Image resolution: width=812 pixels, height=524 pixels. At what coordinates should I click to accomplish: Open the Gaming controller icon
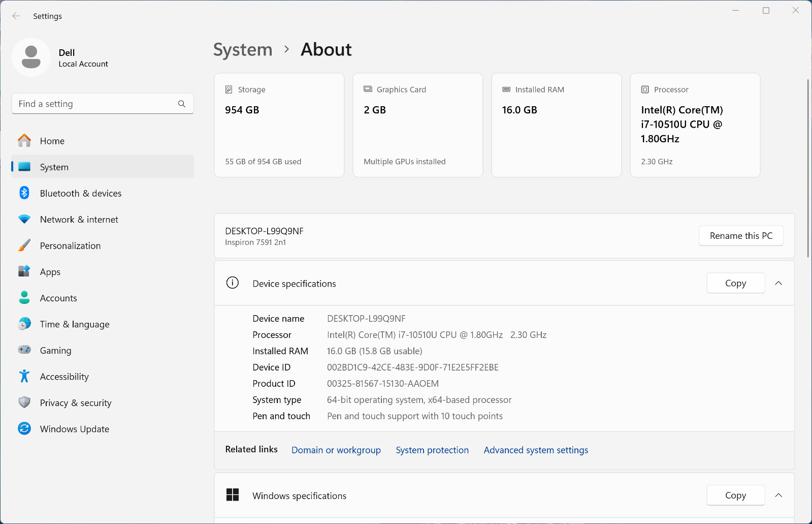(24, 350)
